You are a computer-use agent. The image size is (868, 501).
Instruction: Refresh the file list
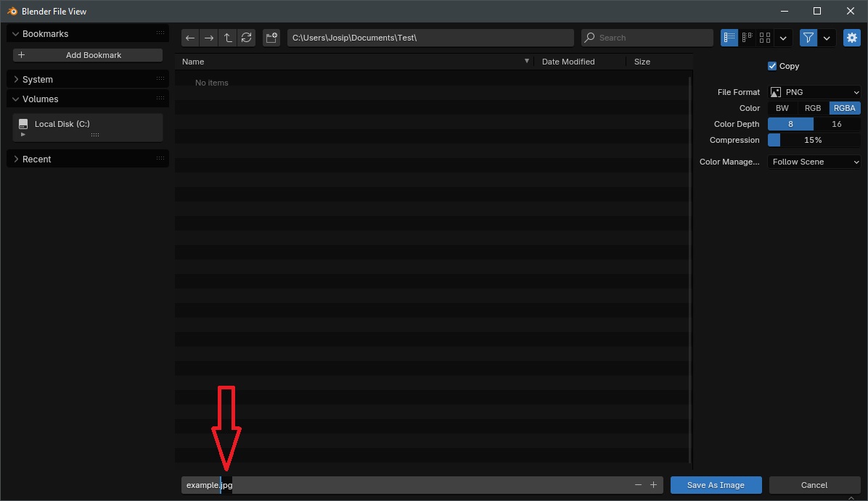[246, 38]
